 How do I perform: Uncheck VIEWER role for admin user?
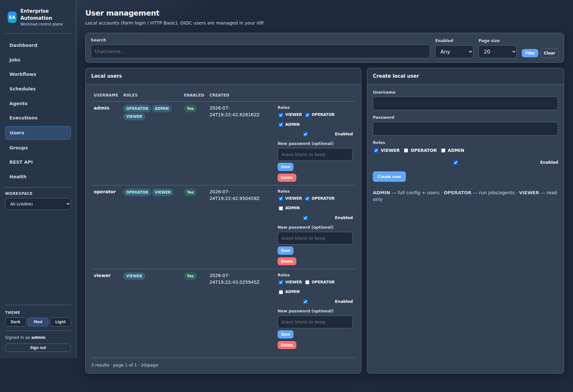(281, 115)
